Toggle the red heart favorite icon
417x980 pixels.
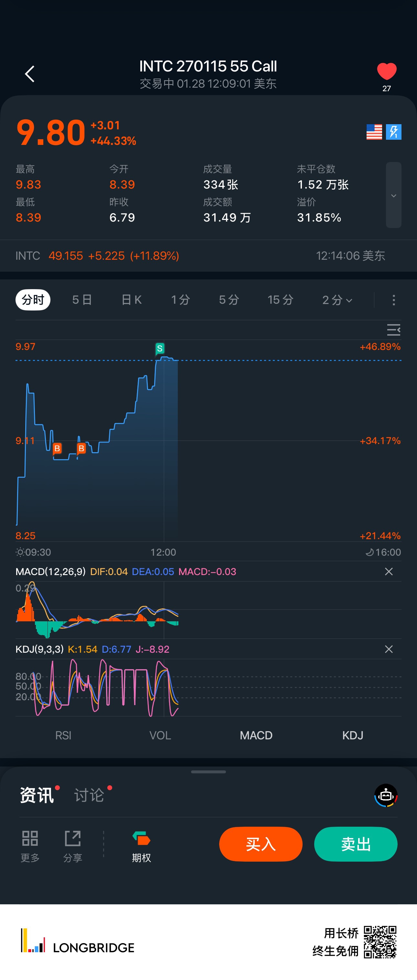[386, 71]
